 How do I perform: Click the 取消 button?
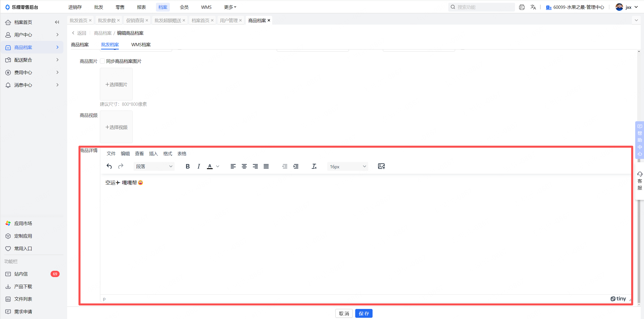pyautogui.click(x=344, y=313)
